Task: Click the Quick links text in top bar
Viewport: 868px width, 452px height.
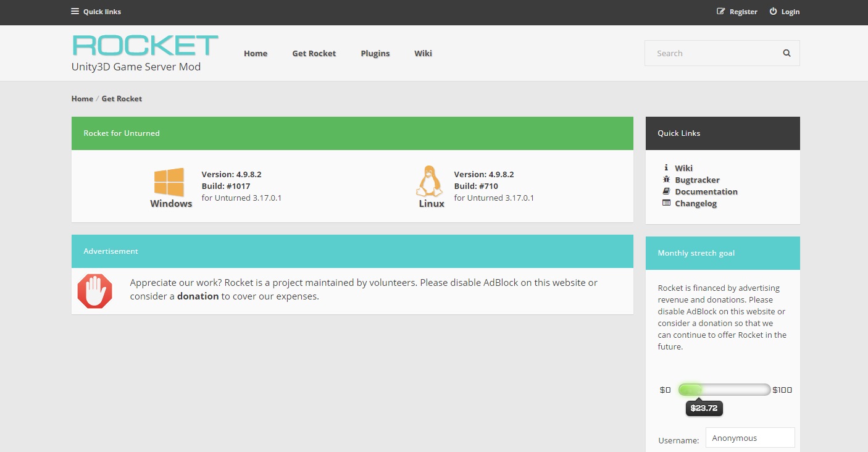Action: pos(102,12)
